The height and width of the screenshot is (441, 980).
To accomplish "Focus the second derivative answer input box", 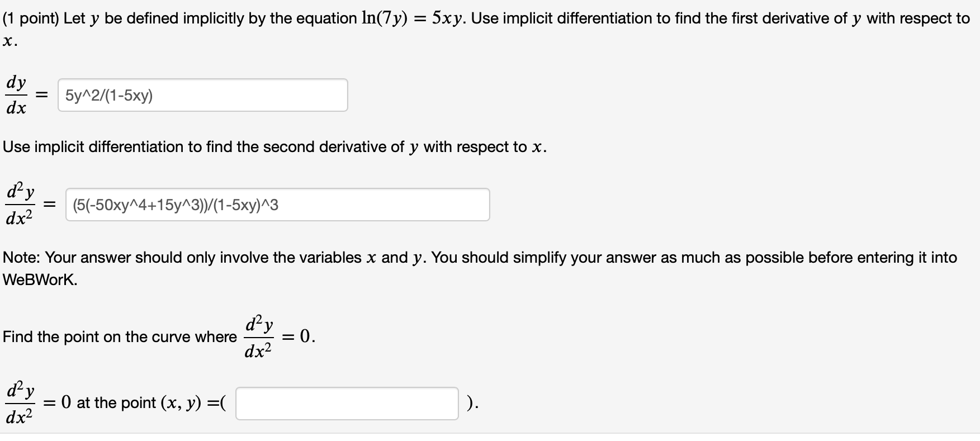I will [277, 205].
